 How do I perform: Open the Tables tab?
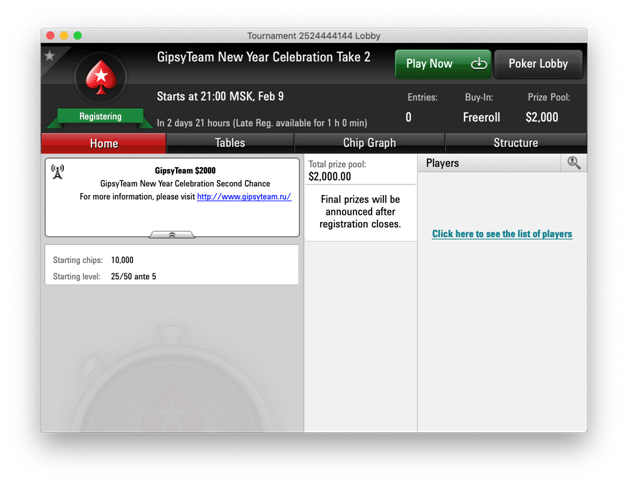230,143
